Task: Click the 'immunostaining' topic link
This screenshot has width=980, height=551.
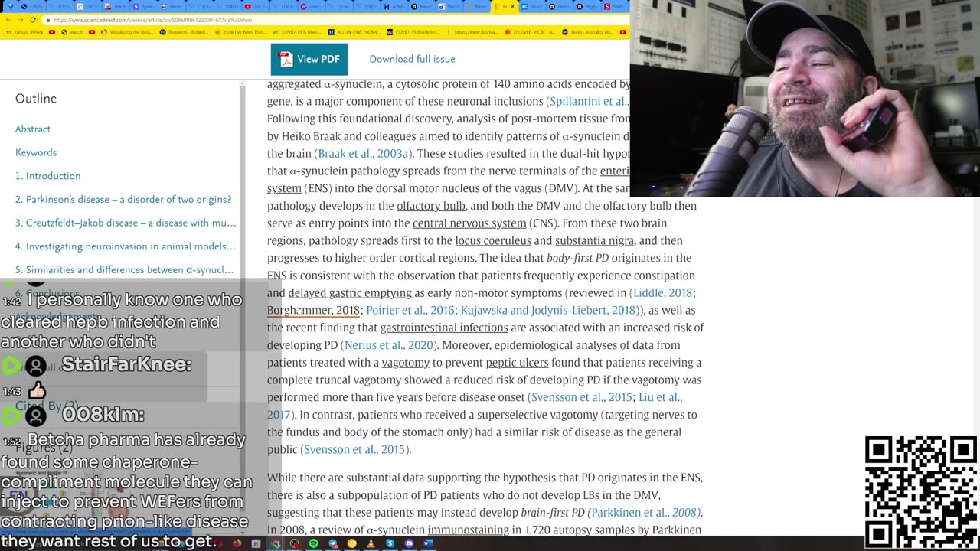Action: click(x=468, y=530)
